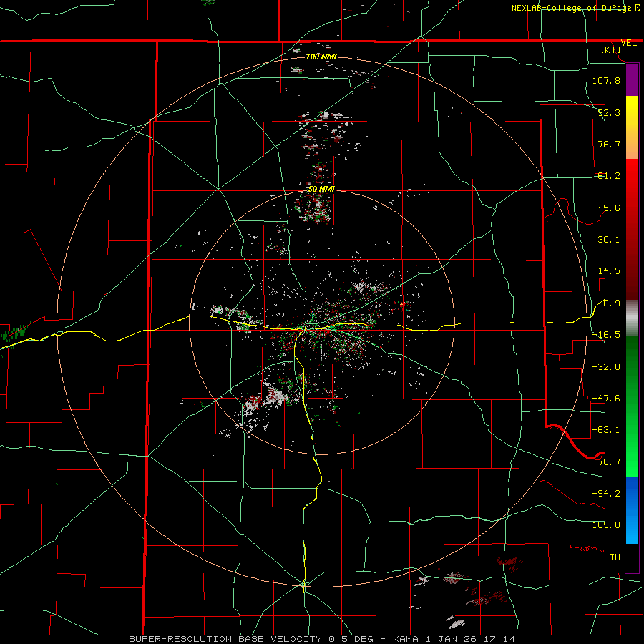Click the purple segment of the color bar

click(x=632, y=80)
